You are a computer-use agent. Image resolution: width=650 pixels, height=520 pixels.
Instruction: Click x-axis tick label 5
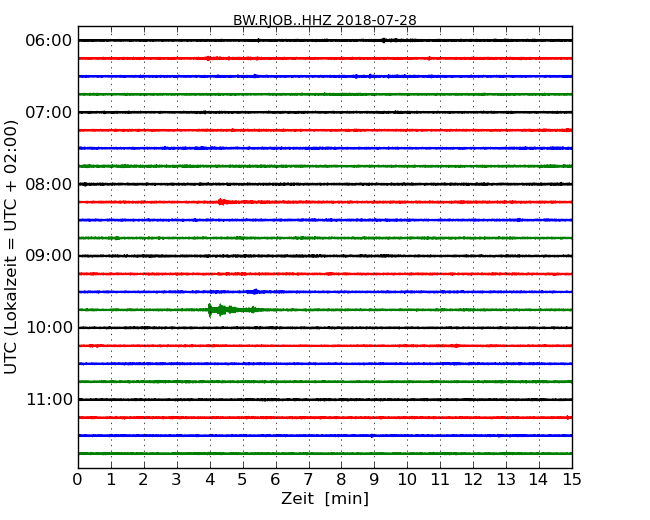[x=242, y=480]
